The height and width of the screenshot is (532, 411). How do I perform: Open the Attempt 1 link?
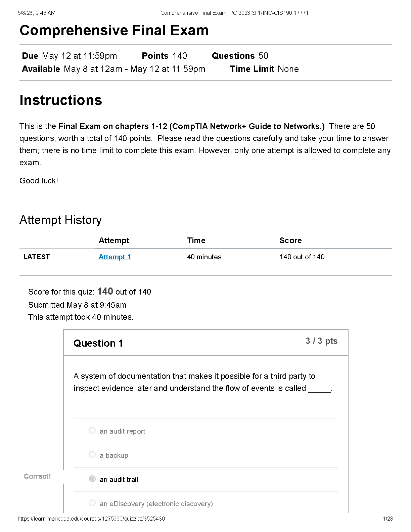(x=115, y=257)
